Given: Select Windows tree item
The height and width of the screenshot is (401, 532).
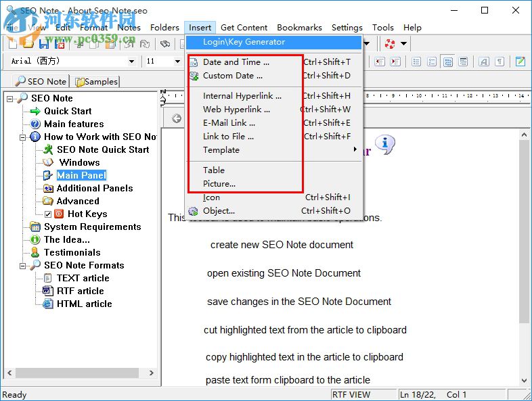Looking at the screenshot, I should coord(79,163).
